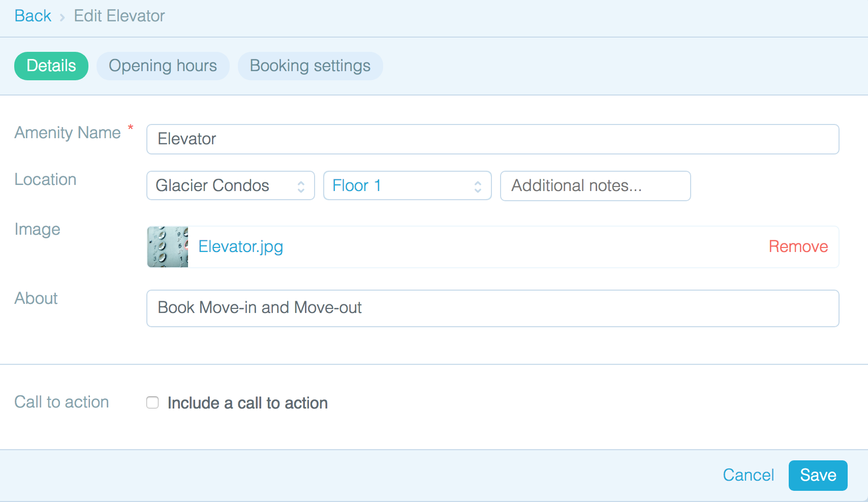Focus the Amenity Name input field
Viewport: 868px width, 502px height.
coord(492,139)
